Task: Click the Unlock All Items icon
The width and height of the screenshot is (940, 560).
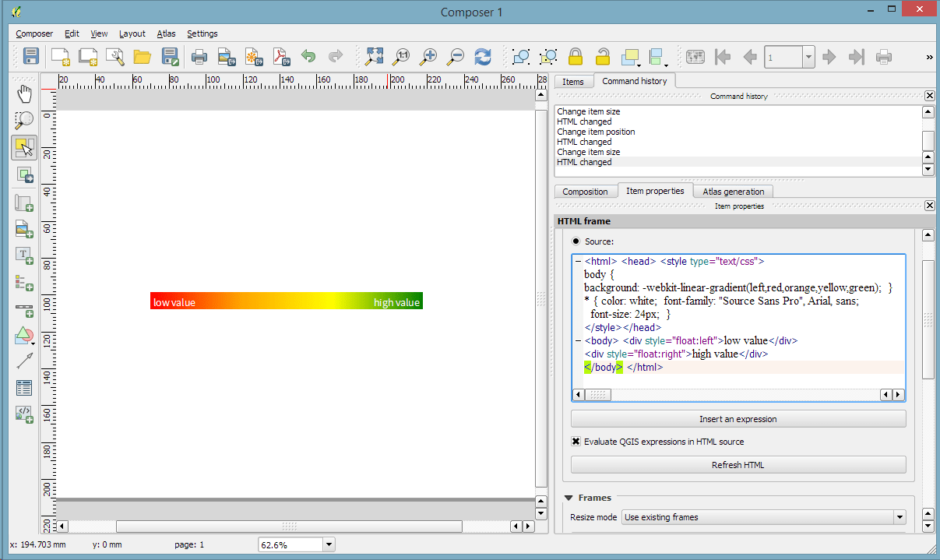Action: pos(602,56)
